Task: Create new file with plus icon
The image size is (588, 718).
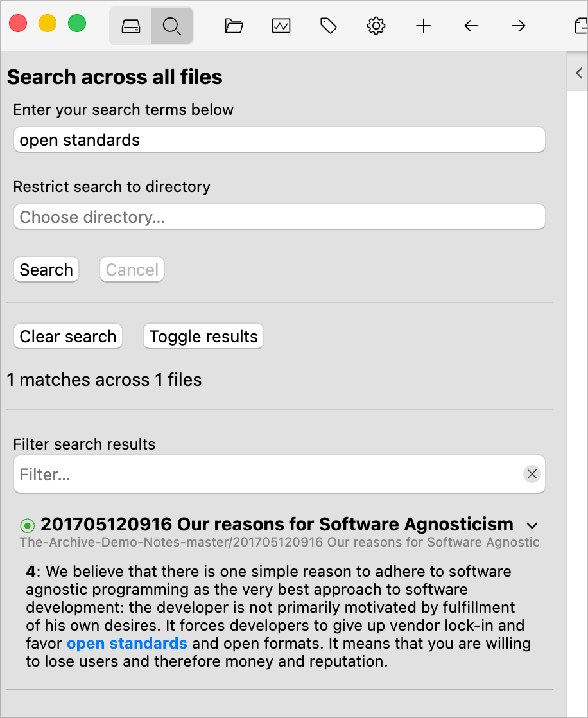Action: click(424, 26)
